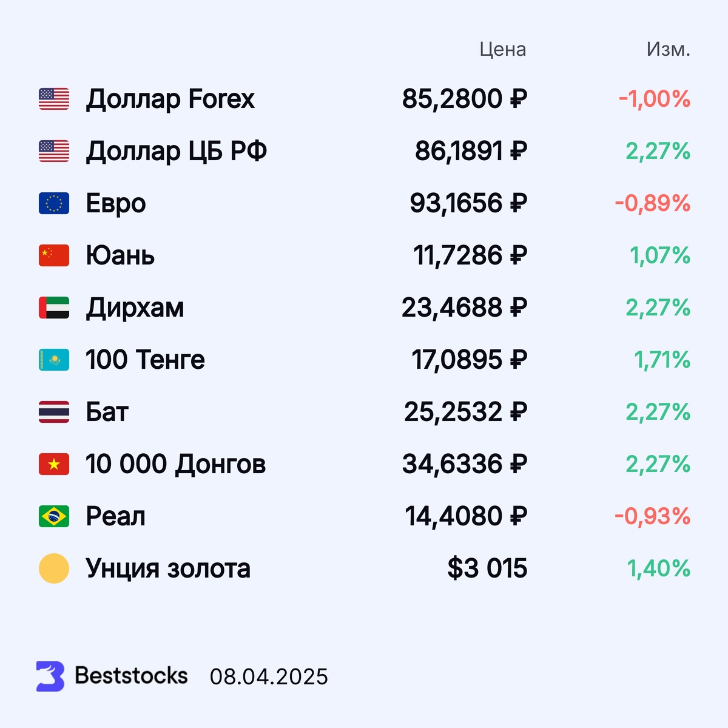Viewport: 728px width, 728px height.
Task: Click the -0,93% change for Реал
Action: pos(652,516)
